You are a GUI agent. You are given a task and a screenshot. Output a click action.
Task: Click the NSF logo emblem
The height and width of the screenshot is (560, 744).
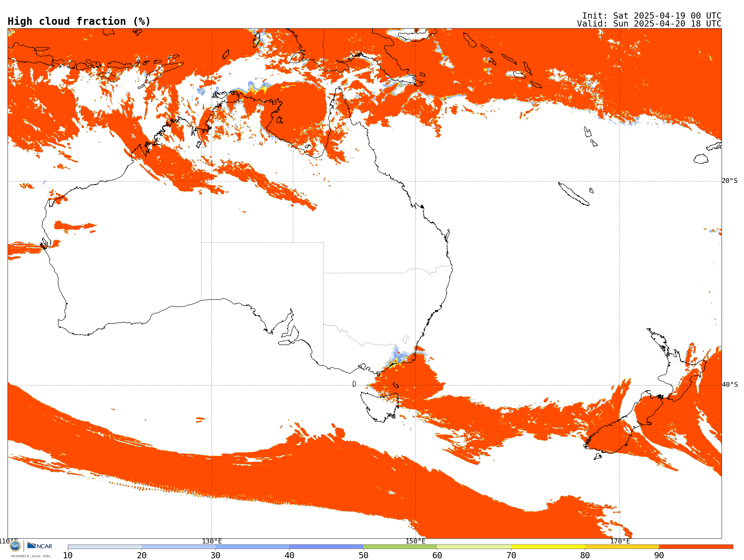pyautogui.click(x=15, y=546)
